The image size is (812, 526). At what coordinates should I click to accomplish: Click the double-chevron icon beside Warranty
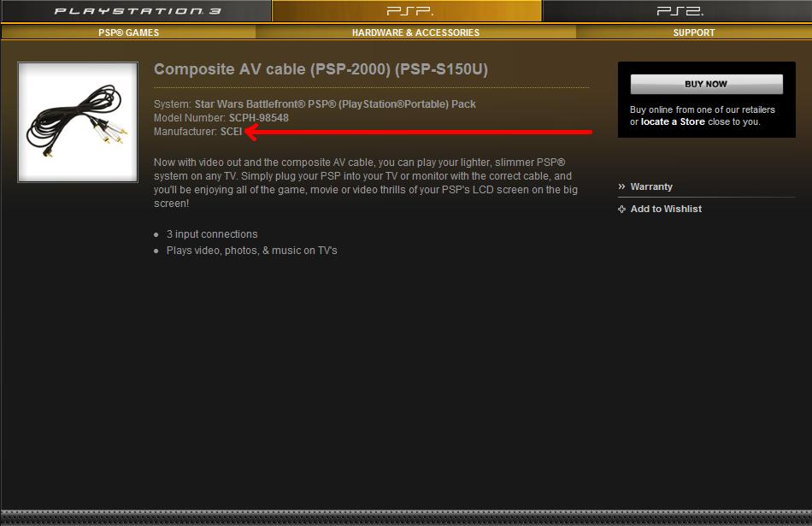coord(622,186)
